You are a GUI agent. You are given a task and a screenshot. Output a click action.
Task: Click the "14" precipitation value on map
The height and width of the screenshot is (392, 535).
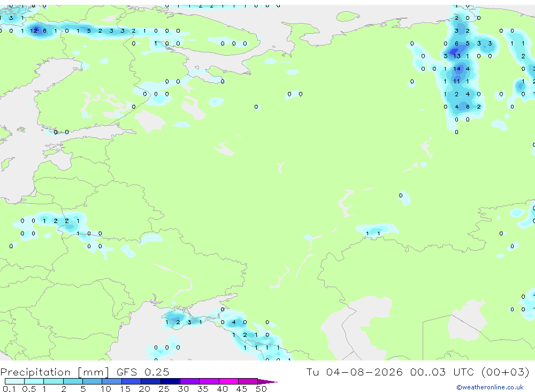tap(457, 68)
